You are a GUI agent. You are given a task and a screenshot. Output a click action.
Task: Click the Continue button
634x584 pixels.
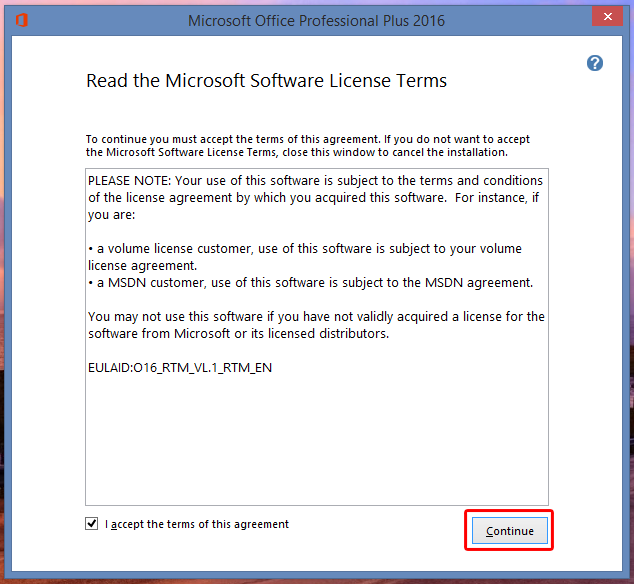click(509, 531)
